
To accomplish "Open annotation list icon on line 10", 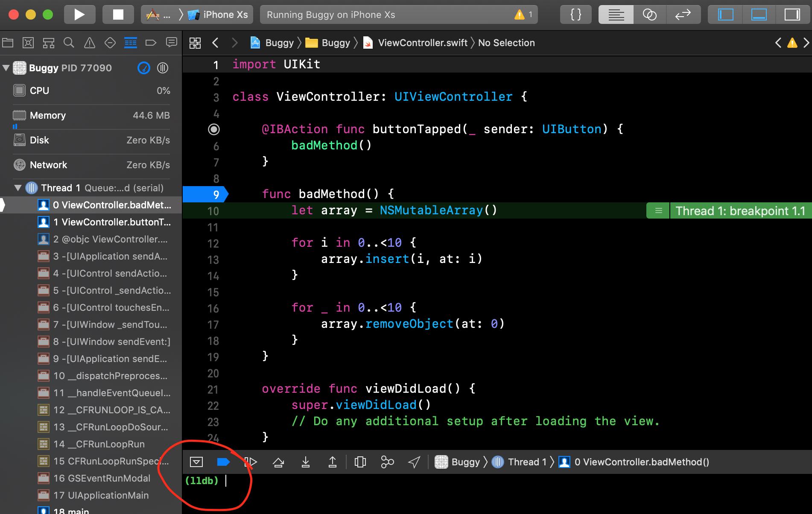I will 658,211.
